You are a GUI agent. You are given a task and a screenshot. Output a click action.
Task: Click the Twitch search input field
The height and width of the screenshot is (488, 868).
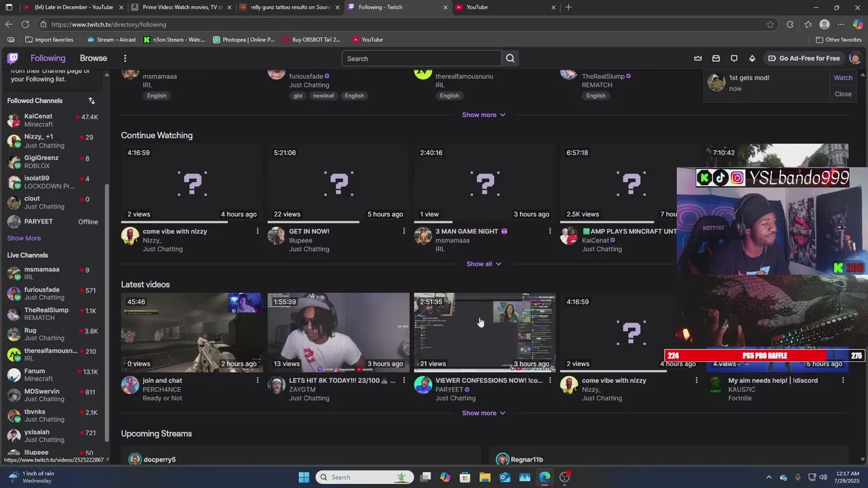pyautogui.click(x=422, y=58)
